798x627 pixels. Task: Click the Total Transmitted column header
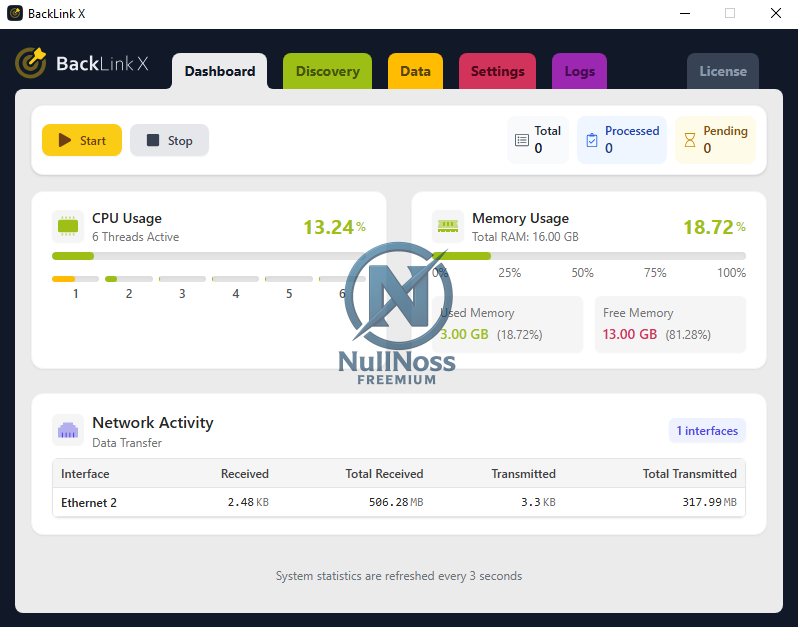click(x=690, y=474)
